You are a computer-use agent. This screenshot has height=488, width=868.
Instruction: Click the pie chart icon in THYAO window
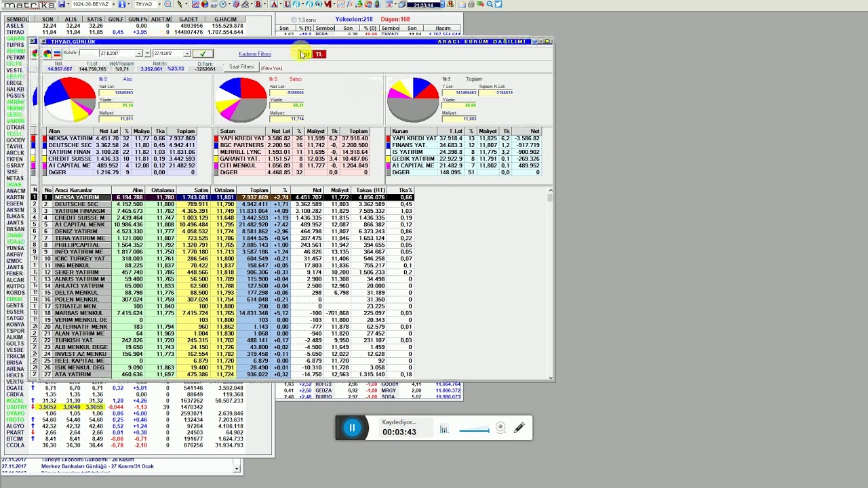click(47, 54)
